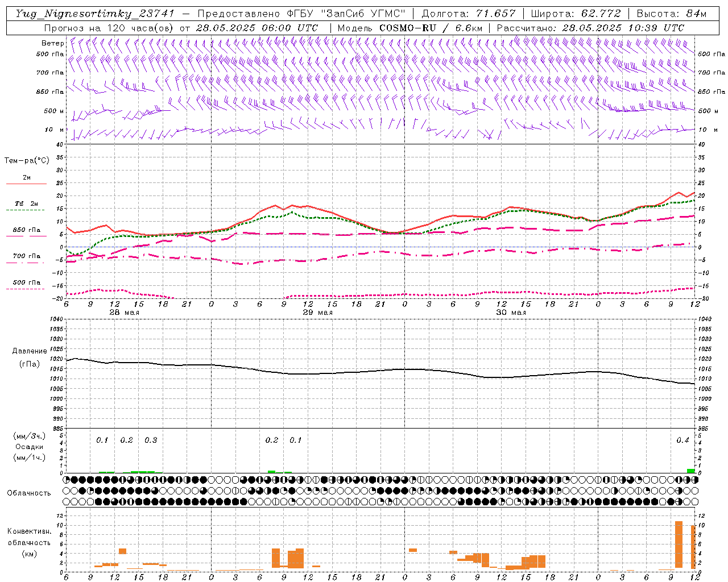
Task: Click the (мм/3ч.) precipitation unit label
Action: click(x=30, y=436)
